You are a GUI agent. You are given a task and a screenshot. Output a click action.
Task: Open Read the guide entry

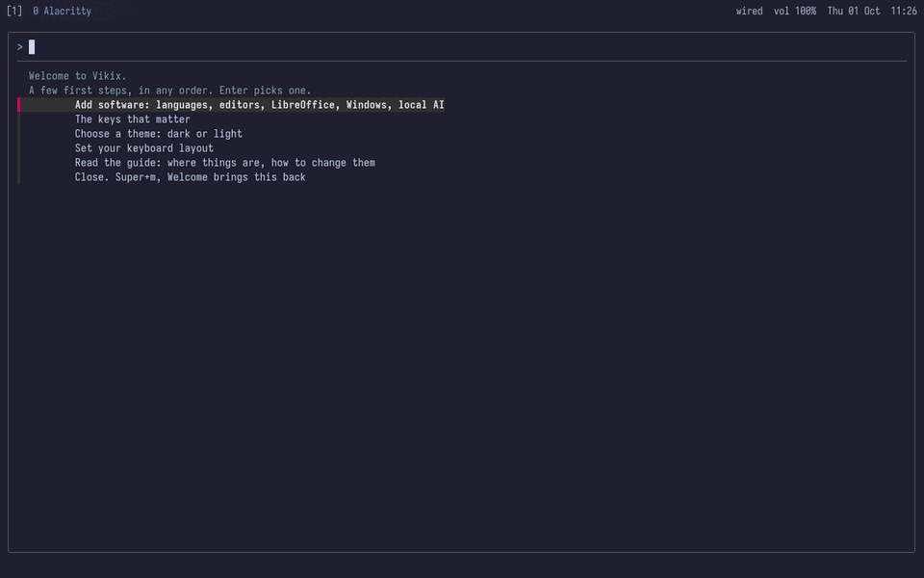point(225,163)
